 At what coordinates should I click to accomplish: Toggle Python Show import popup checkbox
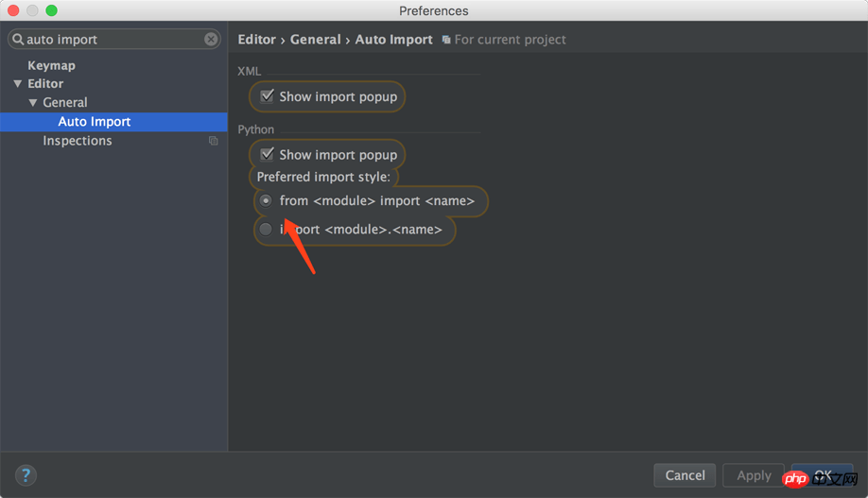click(268, 154)
